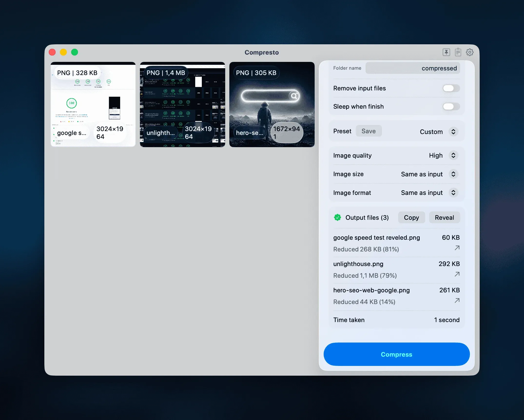Open google speed test reveled.png arrow icon
Image resolution: width=524 pixels, height=420 pixels.
[x=457, y=248]
